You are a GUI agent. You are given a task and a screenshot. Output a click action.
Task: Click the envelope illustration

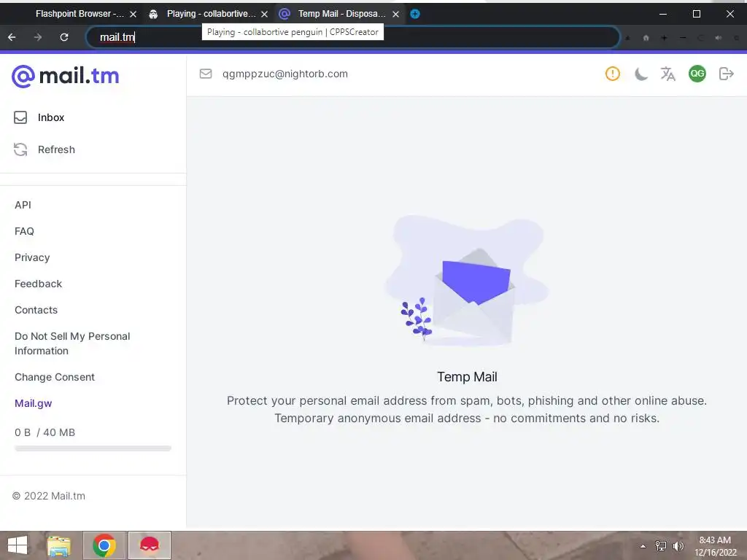coord(467,281)
